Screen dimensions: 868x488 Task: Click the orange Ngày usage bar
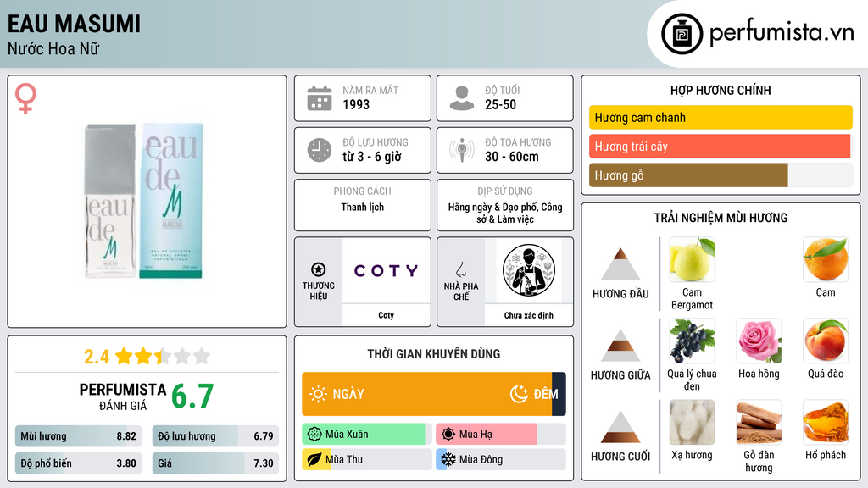[427, 394]
